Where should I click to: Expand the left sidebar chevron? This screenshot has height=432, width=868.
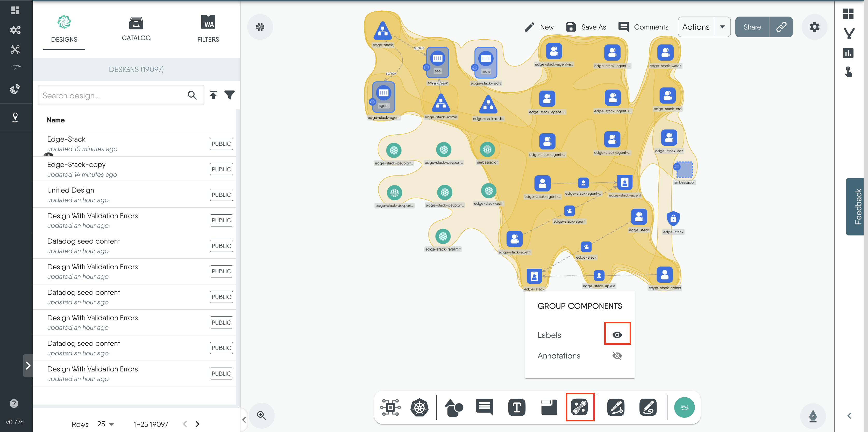point(28,365)
